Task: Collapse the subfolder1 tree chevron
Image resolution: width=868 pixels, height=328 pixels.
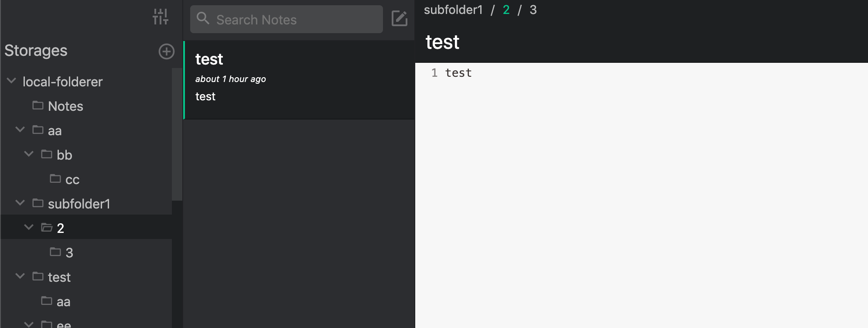Action: 20,202
